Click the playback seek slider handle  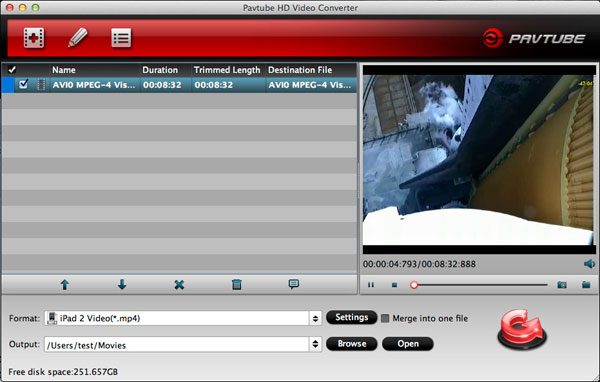(414, 285)
